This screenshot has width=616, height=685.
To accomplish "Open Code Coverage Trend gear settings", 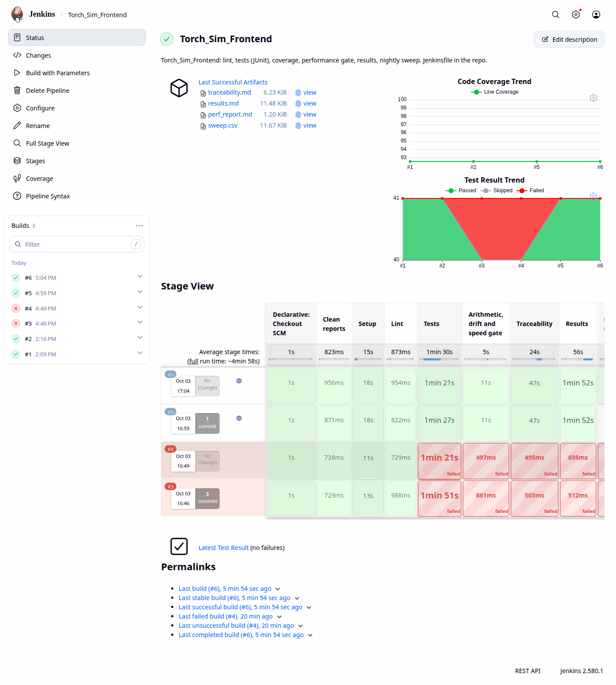I will click(594, 98).
